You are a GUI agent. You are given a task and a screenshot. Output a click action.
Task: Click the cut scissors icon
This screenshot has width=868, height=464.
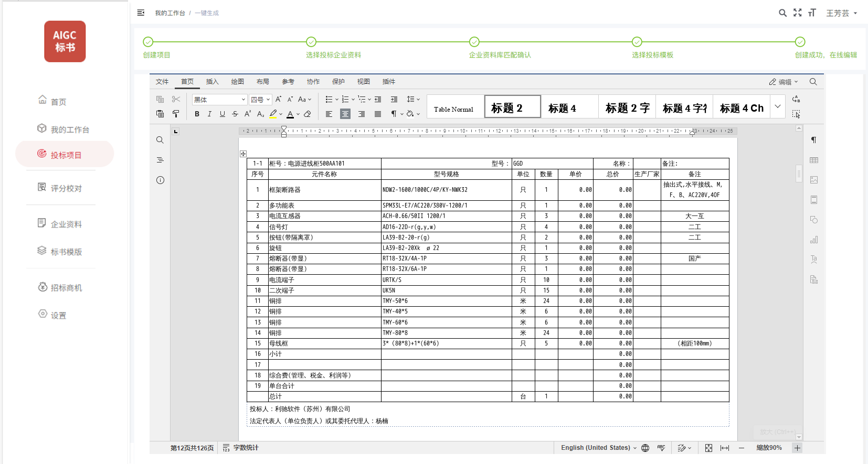pos(176,99)
